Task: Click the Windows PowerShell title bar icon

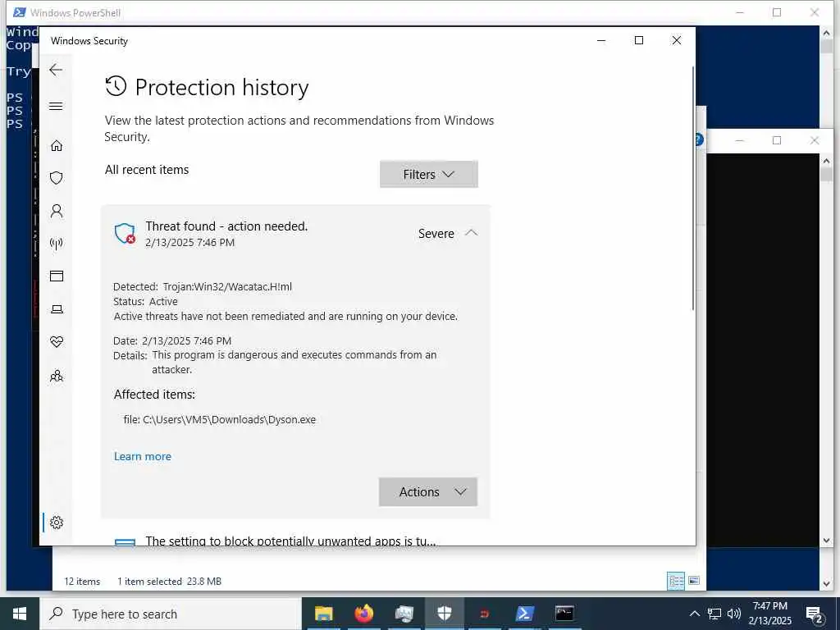Action: (x=20, y=12)
